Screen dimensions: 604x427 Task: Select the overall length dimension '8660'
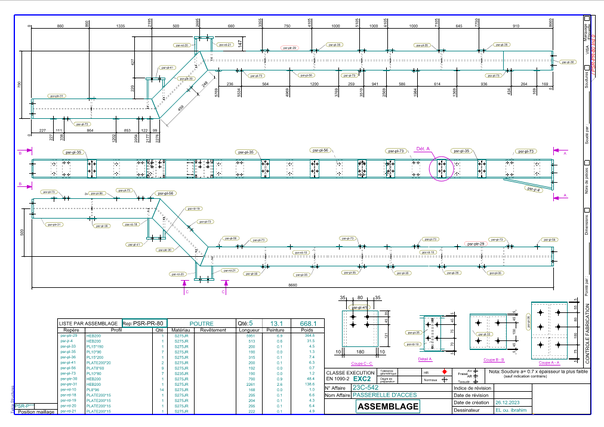point(293,285)
